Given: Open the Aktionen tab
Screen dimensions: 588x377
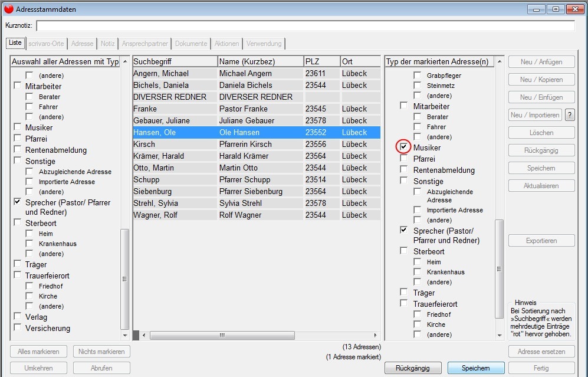Looking at the screenshot, I should (226, 44).
